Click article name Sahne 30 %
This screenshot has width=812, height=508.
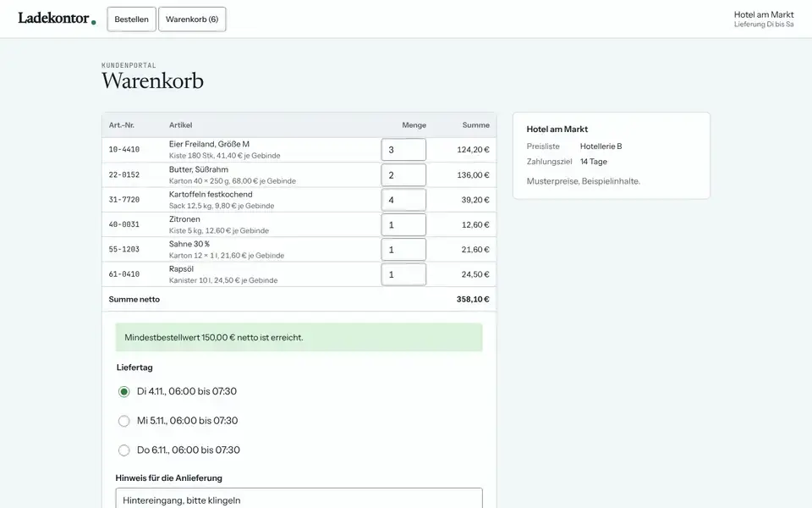[x=189, y=244]
